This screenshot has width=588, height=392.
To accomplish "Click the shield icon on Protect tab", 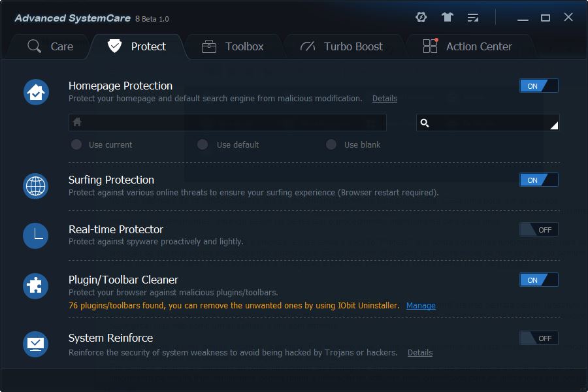I will tap(114, 46).
